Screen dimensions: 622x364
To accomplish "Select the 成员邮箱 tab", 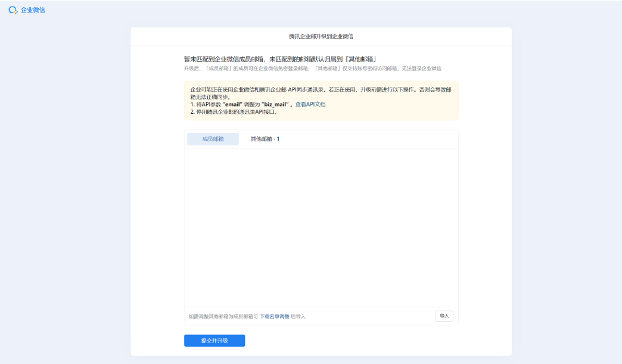I will [213, 138].
